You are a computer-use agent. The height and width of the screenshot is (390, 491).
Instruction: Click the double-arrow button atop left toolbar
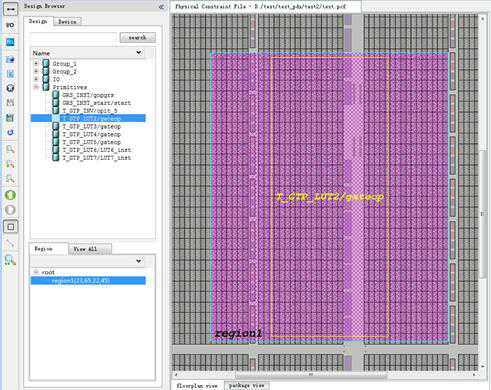10,9
